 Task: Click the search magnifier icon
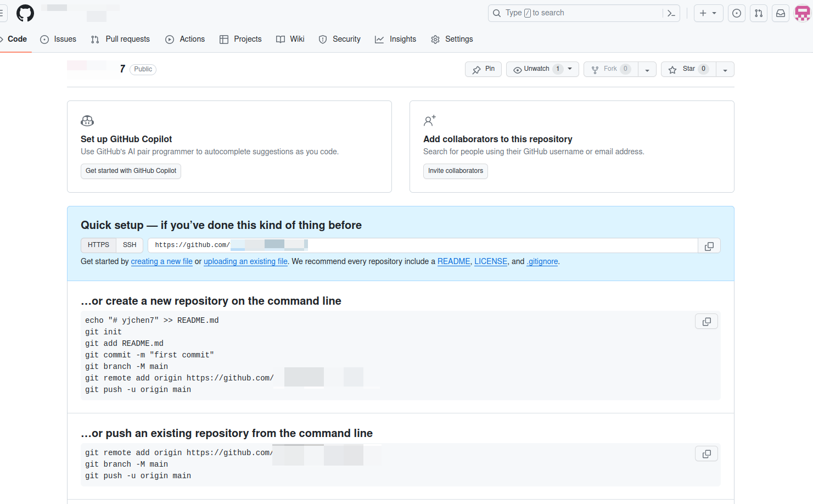click(497, 13)
